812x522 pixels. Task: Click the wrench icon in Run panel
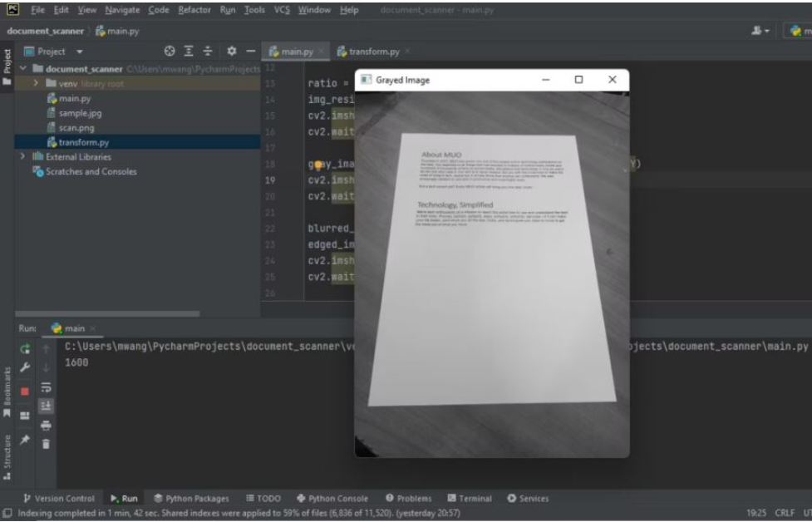click(25, 365)
